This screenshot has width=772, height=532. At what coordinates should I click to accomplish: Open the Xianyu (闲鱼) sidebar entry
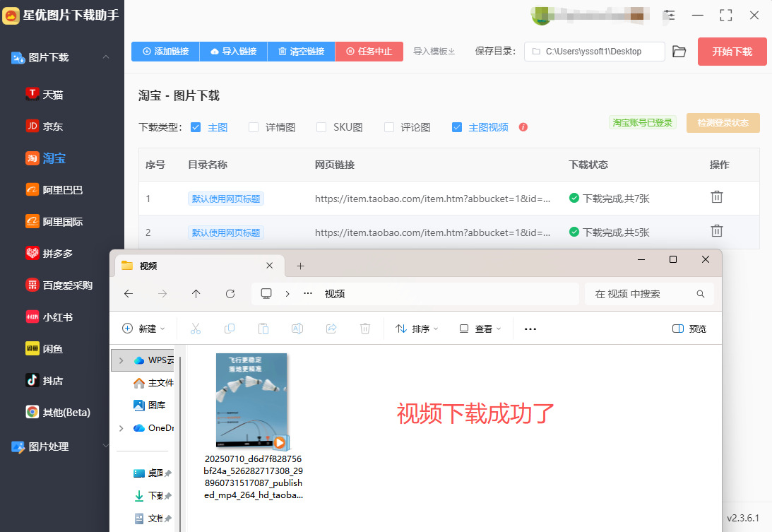pos(44,349)
